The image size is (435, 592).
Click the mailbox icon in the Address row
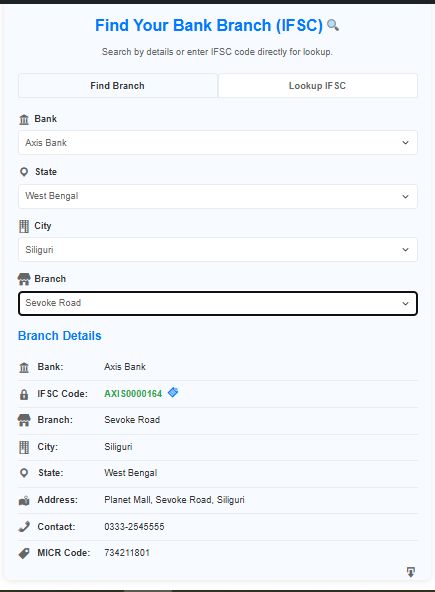[x=24, y=501]
